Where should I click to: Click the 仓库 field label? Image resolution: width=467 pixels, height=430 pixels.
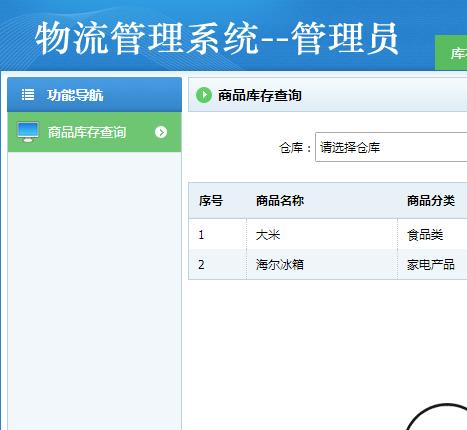click(x=295, y=147)
